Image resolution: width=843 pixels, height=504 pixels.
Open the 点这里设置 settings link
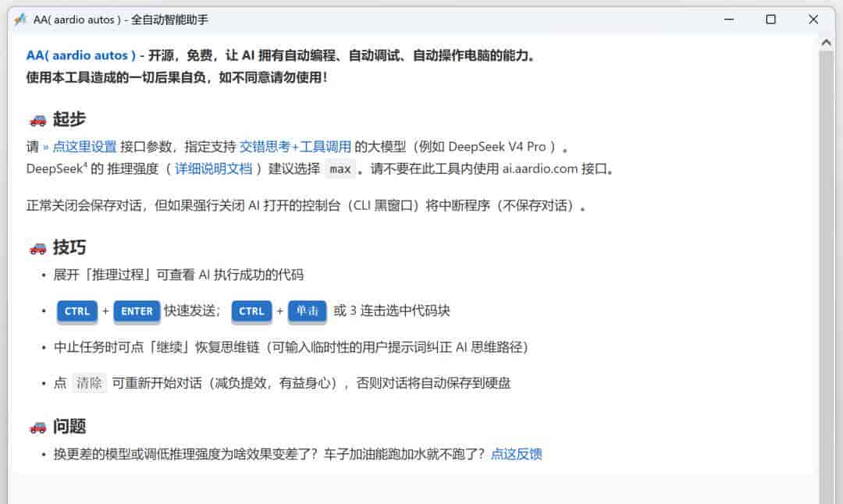coord(84,147)
